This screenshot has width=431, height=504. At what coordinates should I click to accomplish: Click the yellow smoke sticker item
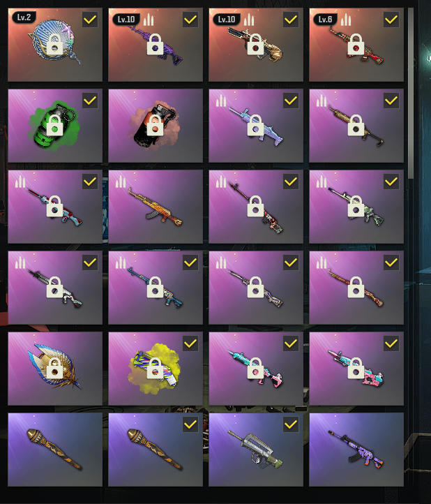(156, 369)
